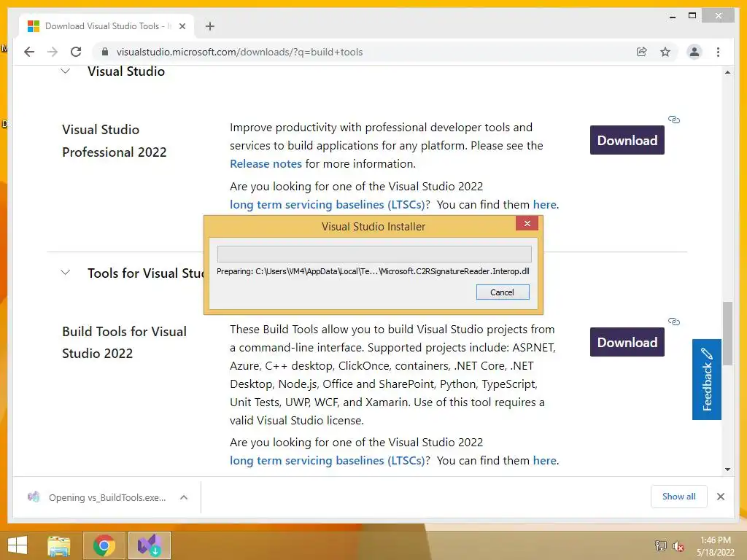Dismiss the downloads bar
Image resolution: width=747 pixels, height=560 pixels.
click(x=720, y=497)
